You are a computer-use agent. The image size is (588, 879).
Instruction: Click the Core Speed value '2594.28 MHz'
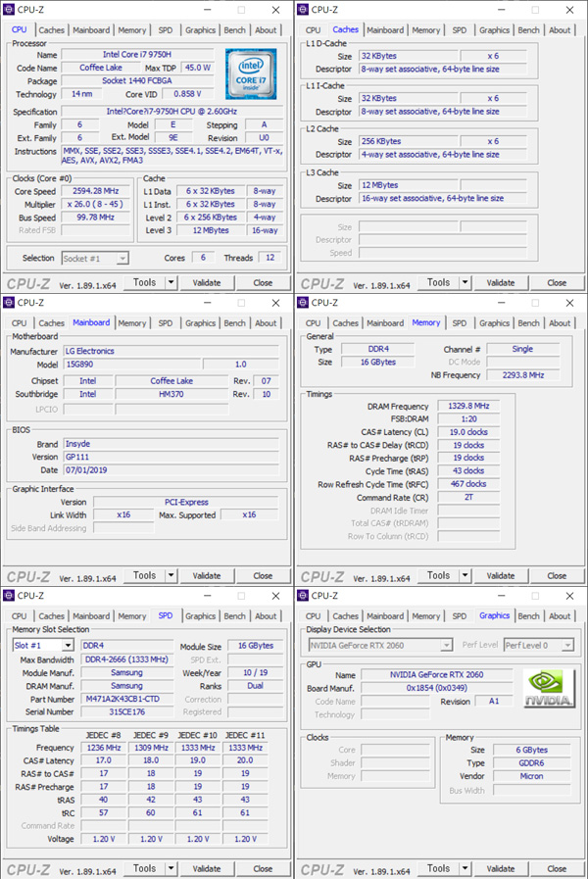[x=96, y=191]
